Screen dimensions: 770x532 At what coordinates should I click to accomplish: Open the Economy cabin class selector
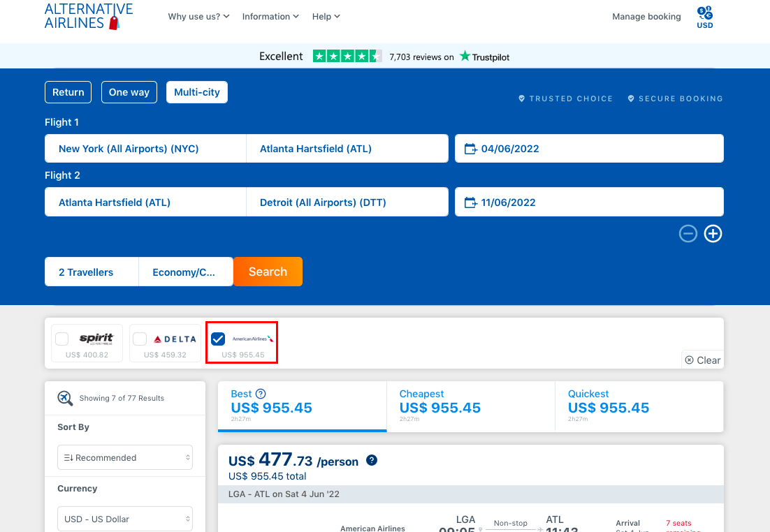pos(186,272)
